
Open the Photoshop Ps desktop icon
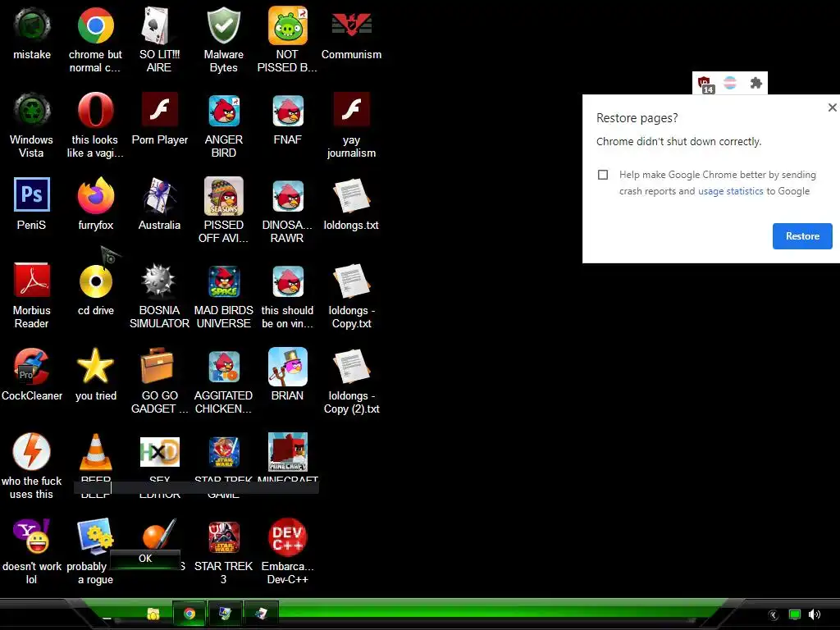[x=32, y=194]
